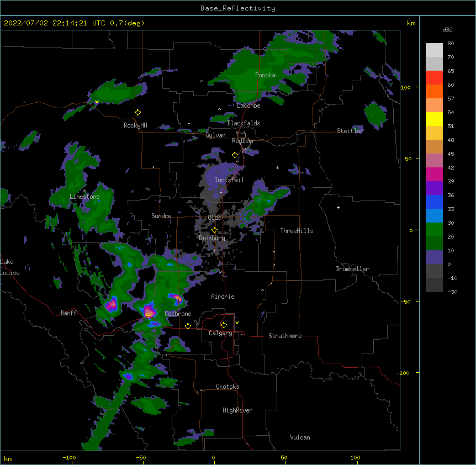Click the magenta storm cell northeast of Banff
This screenshot has width=476, height=465.
[x=112, y=304]
